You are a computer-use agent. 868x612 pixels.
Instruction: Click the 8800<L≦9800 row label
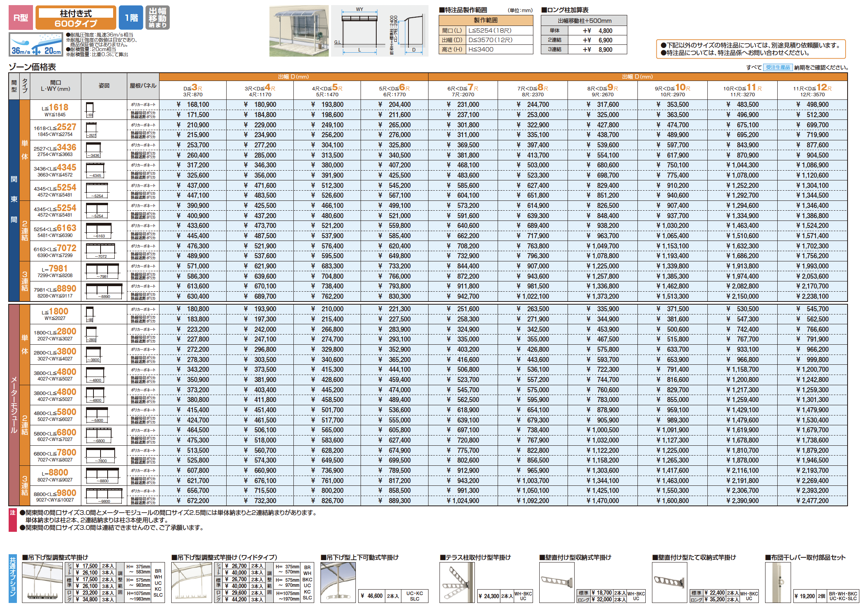pos(55,496)
